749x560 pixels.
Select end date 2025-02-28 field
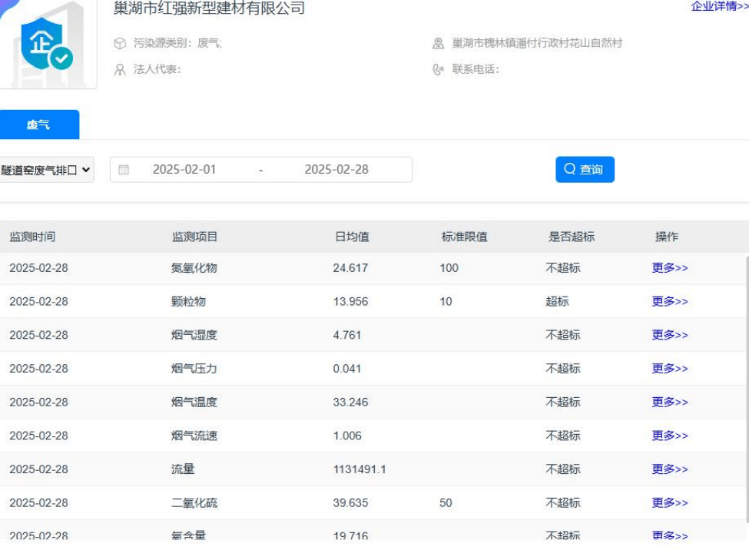pos(336,170)
